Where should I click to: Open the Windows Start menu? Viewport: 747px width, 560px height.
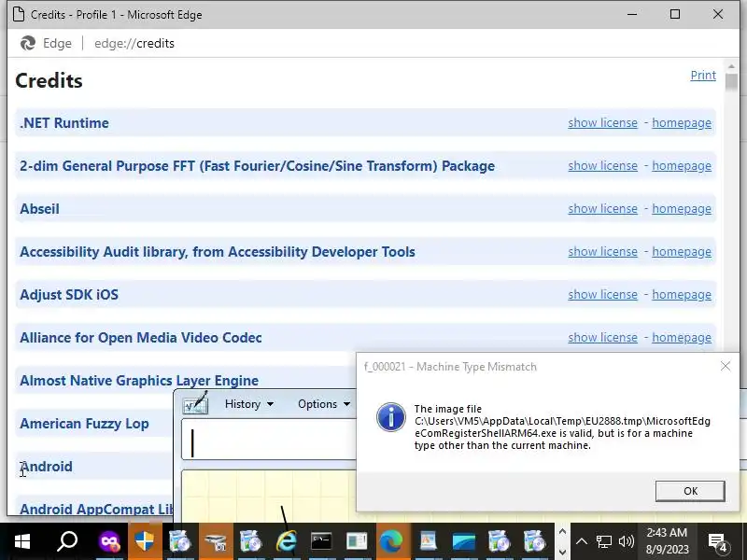coord(21,541)
